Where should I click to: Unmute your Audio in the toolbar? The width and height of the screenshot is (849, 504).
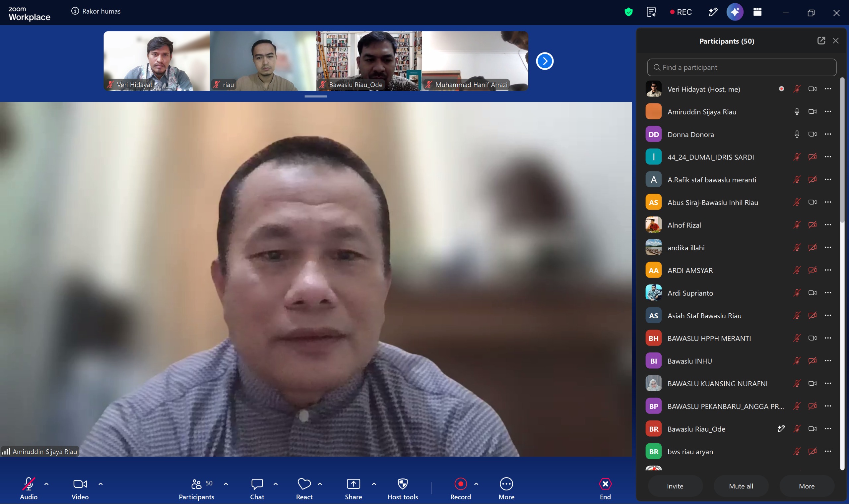click(x=29, y=489)
